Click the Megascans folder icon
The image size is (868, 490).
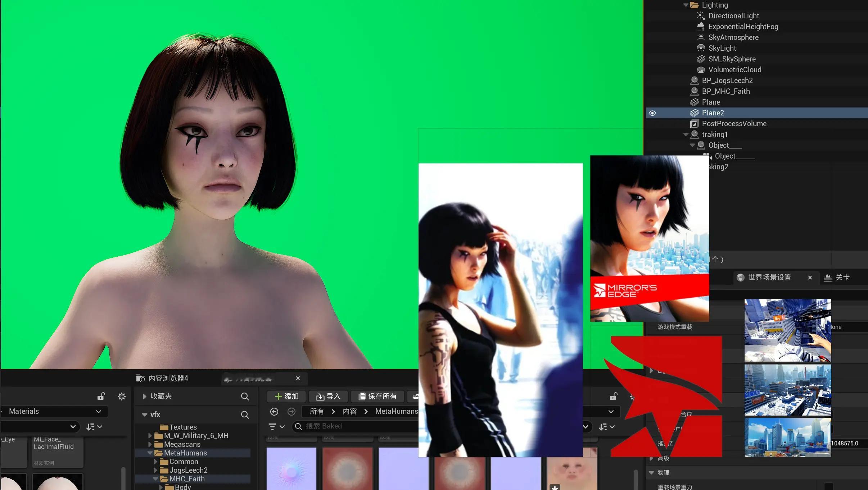(x=159, y=444)
